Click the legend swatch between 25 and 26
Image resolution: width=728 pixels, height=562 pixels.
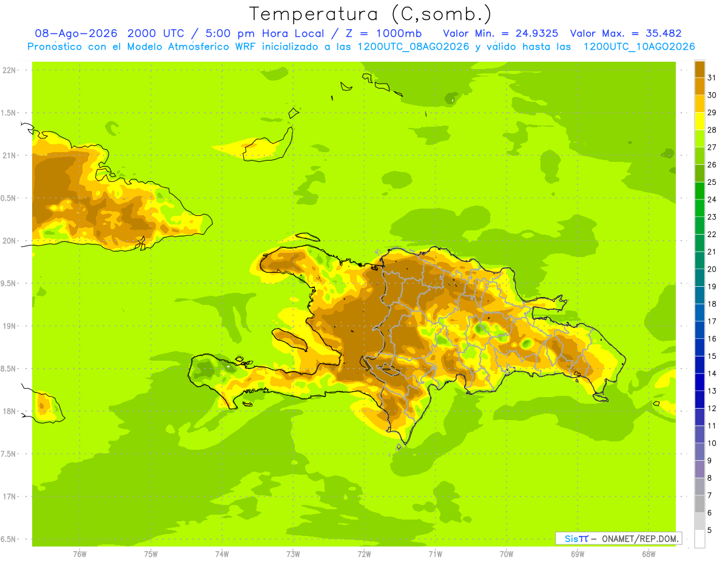699,173
